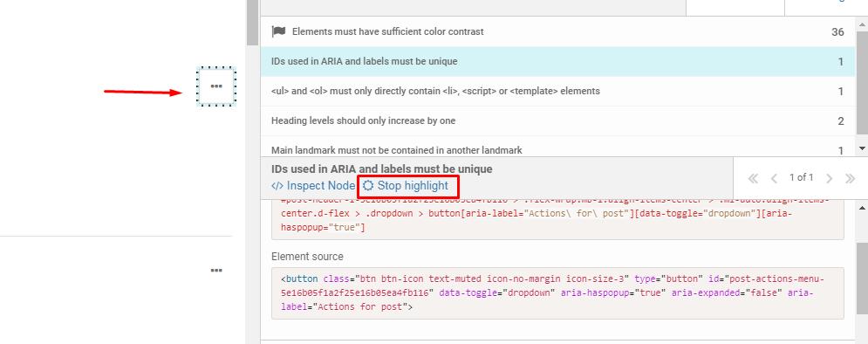Click the flag icon beside color contrast rule
This screenshot has height=344, width=868.
(x=278, y=31)
